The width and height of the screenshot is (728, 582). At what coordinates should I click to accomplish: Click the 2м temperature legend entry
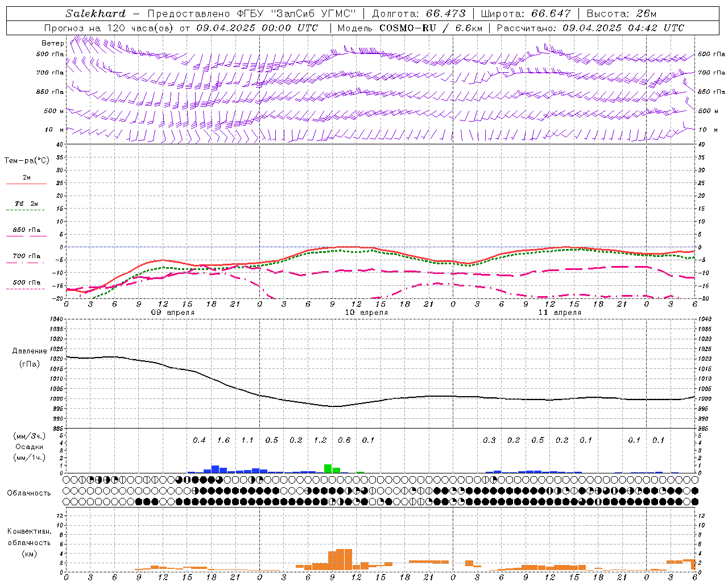pos(27,178)
